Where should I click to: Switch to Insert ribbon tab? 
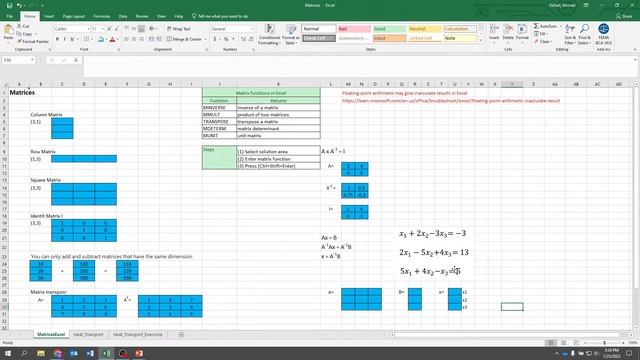click(x=49, y=16)
